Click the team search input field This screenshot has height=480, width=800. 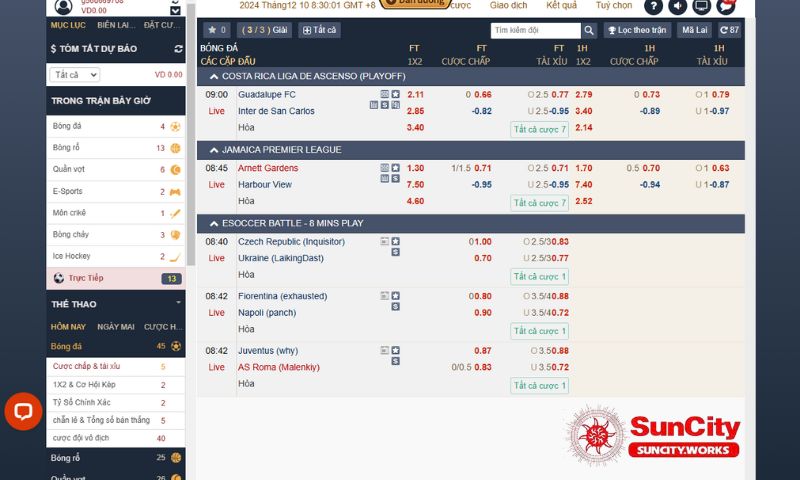click(535, 30)
